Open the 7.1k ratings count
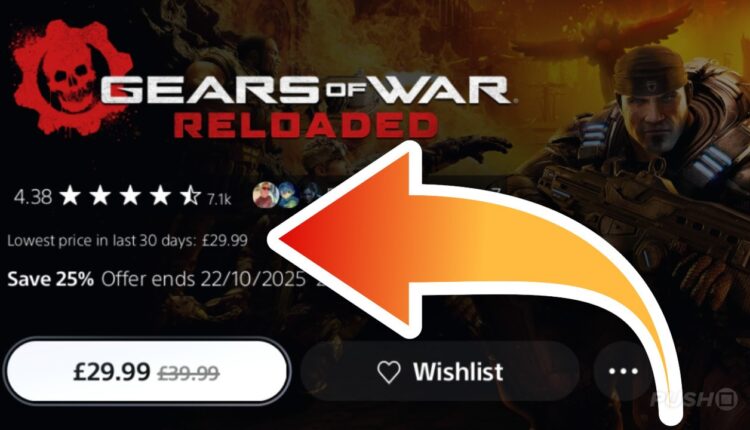Screen dimensions: 750x430 (x=219, y=199)
